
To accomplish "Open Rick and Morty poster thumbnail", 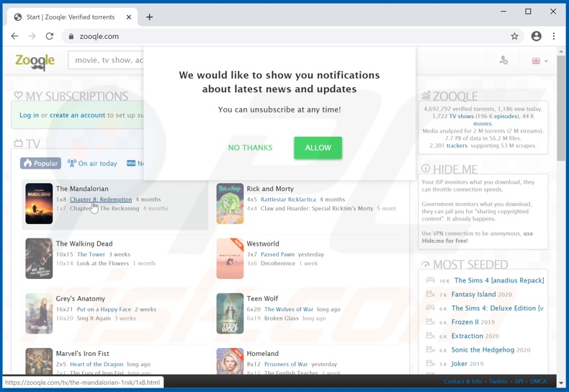I will click(x=230, y=204).
